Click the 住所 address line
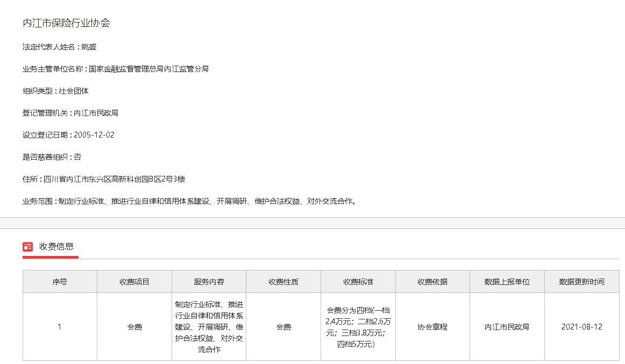The image size is (625, 364). [104, 179]
